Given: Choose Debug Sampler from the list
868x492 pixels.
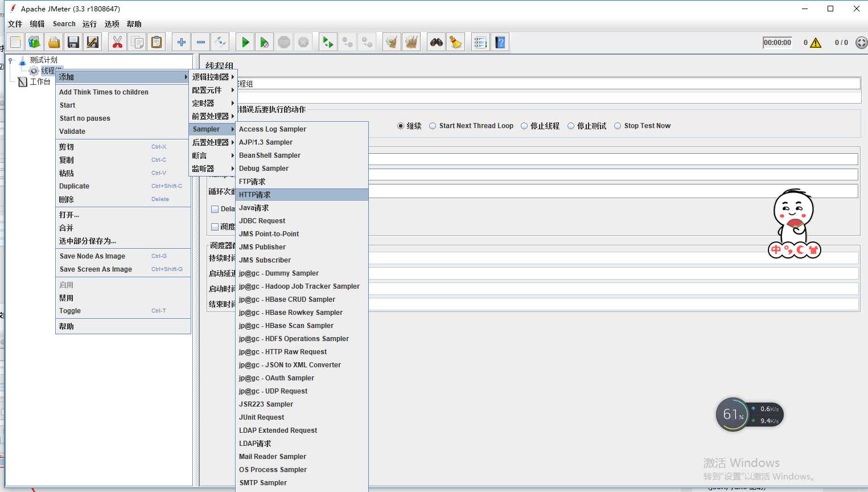Looking at the screenshot, I should pyautogui.click(x=302, y=169).
